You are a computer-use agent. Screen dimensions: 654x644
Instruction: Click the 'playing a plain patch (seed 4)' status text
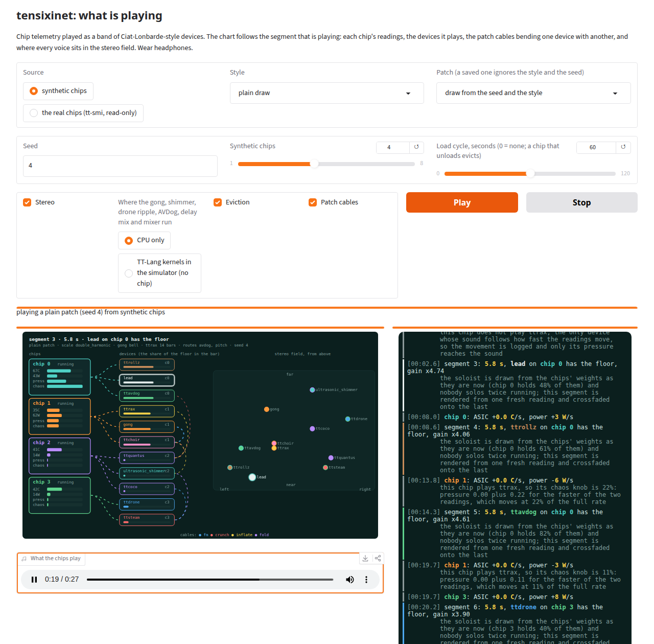[x=90, y=312]
